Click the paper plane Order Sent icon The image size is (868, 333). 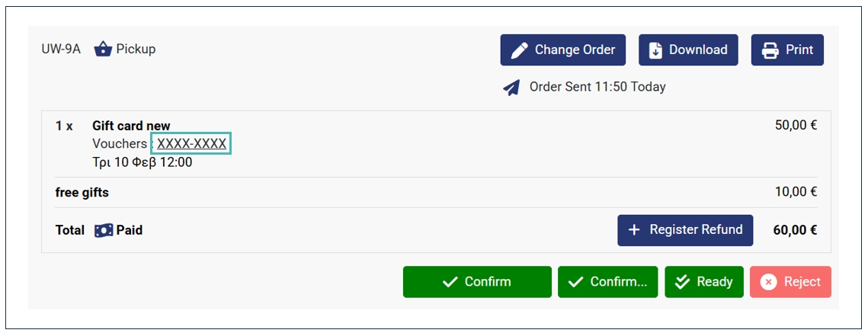[x=511, y=88]
